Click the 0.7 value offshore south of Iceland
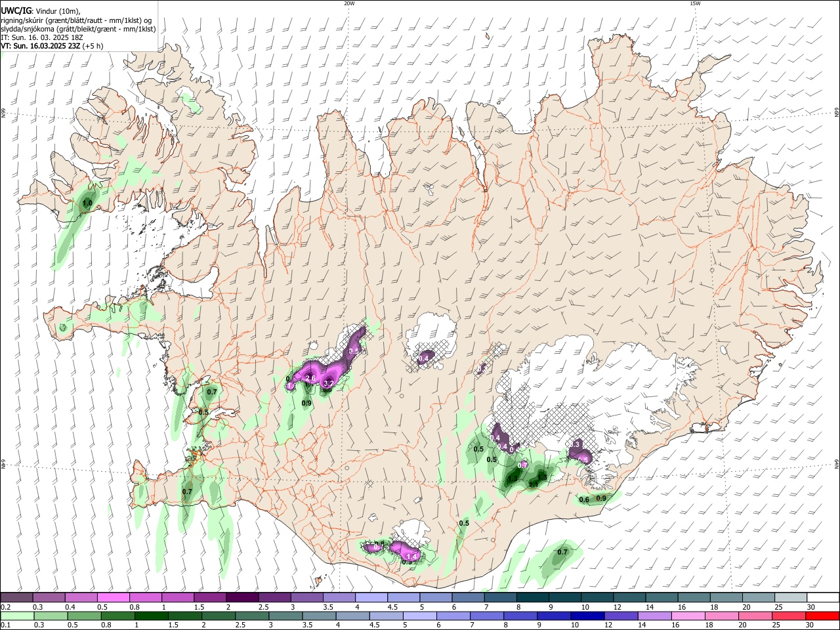 tap(562, 552)
